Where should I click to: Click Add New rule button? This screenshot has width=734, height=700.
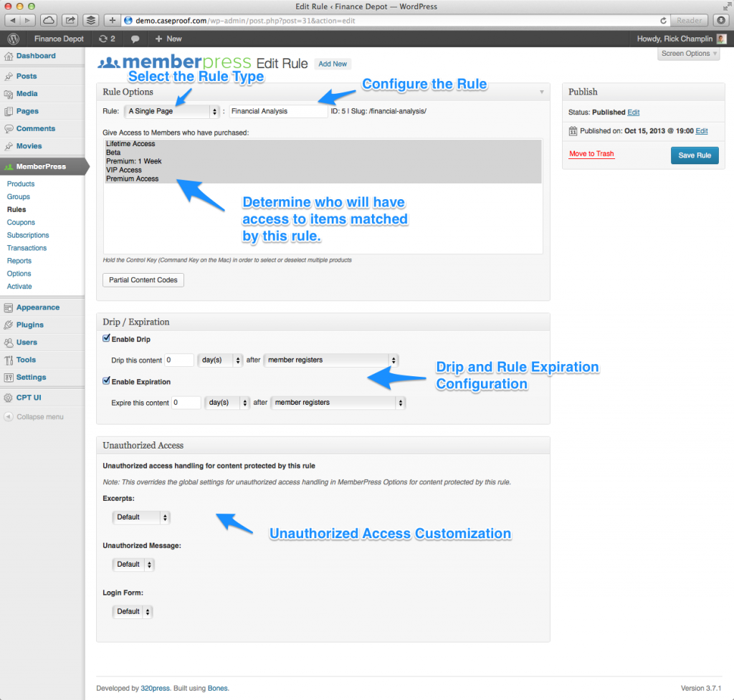(x=333, y=64)
